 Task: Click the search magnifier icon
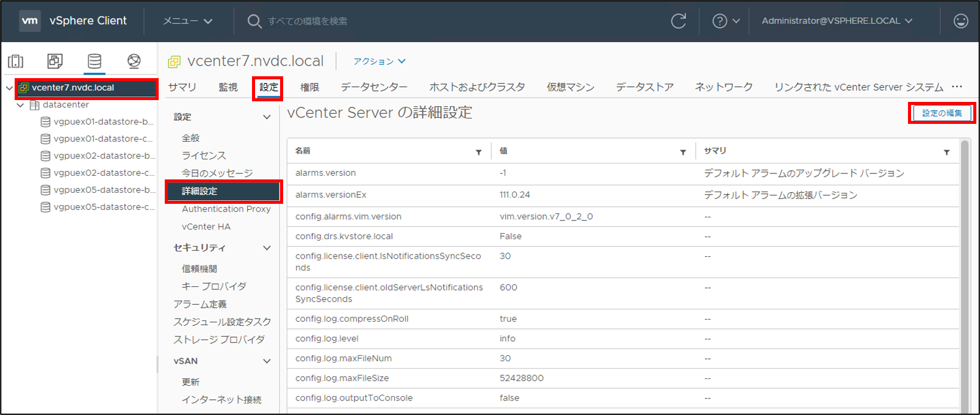click(254, 21)
